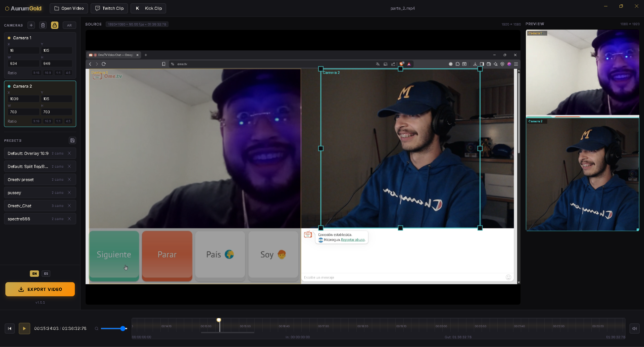Screen dimensions: 644x347
Task: Mute audio with speaker icon
Action: (x=634, y=329)
